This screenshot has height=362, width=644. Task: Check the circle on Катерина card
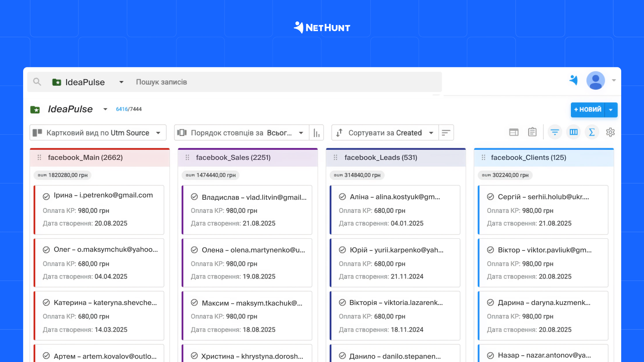coord(46,302)
